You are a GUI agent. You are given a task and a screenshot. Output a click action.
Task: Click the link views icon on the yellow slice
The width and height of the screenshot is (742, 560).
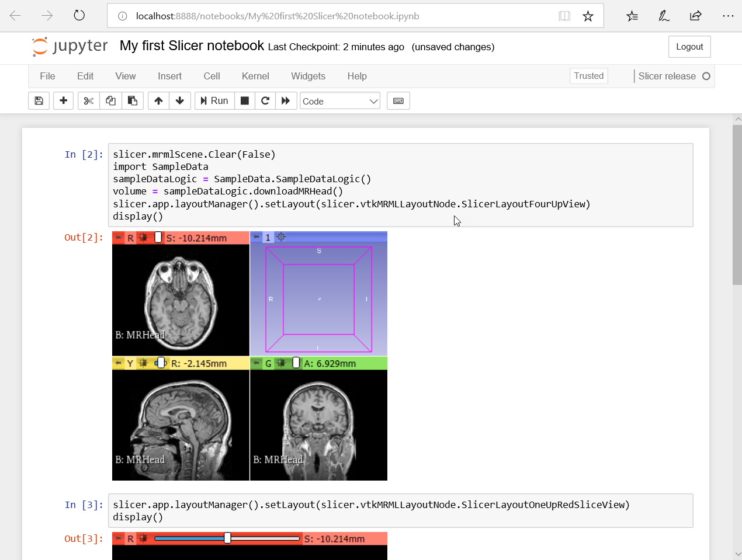point(142,363)
